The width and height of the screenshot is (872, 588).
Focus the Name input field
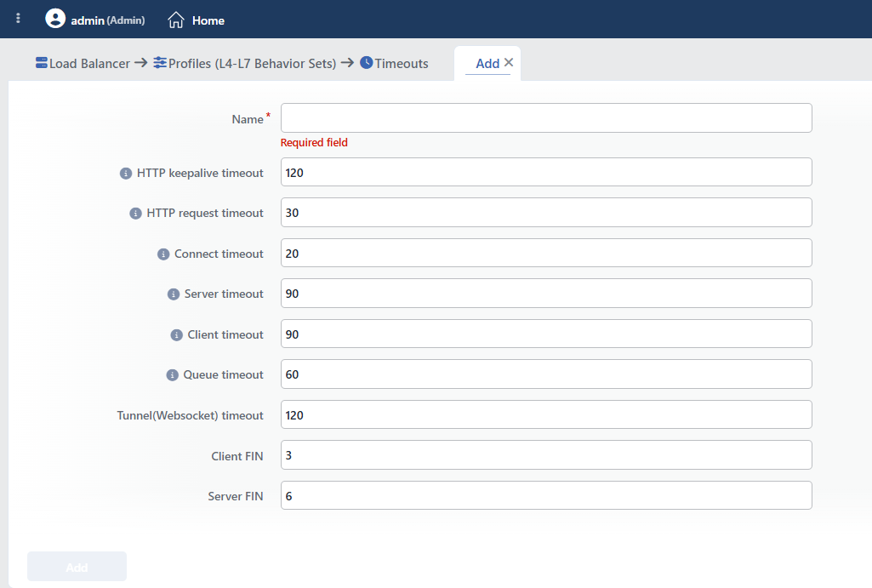pos(546,118)
